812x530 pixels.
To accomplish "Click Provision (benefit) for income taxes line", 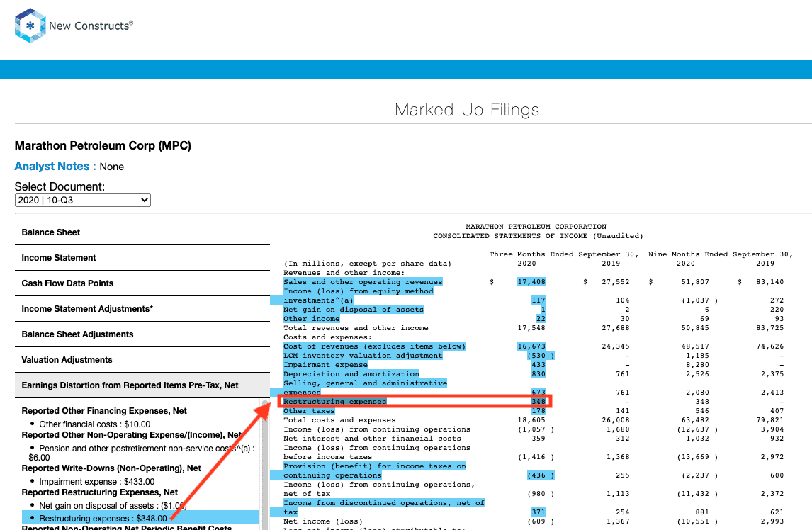I will [x=374, y=470].
